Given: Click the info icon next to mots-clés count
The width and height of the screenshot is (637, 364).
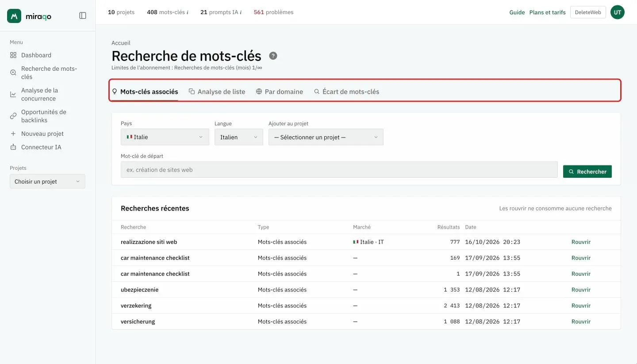Looking at the screenshot, I should [x=188, y=12].
